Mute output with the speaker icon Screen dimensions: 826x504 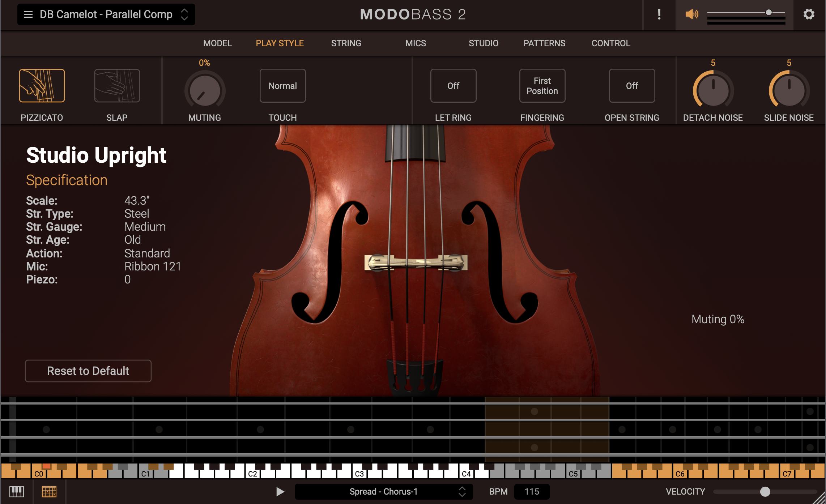tap(691, 14)
